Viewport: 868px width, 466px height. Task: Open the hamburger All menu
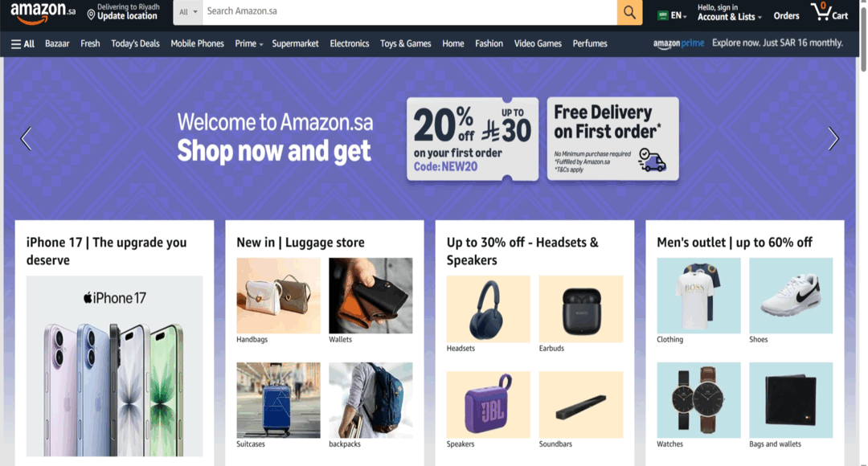(x=23, y=43)
